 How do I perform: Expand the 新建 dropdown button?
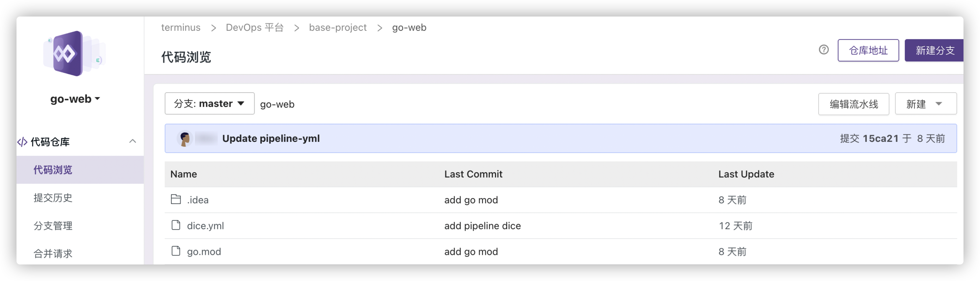pos(925,104)
